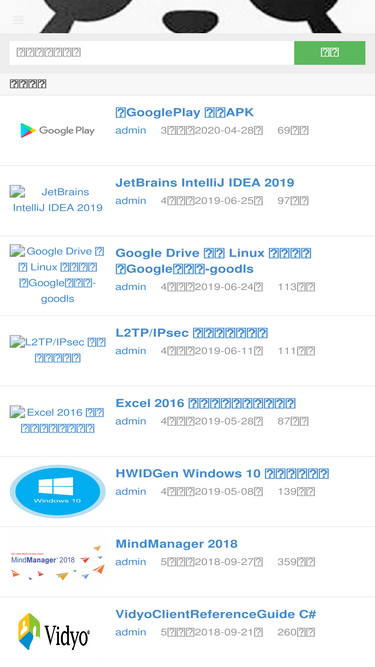Click the broken JetBrains IntelliJ IDEA thumbnail
375x667 pixels.
click(57, 200)
